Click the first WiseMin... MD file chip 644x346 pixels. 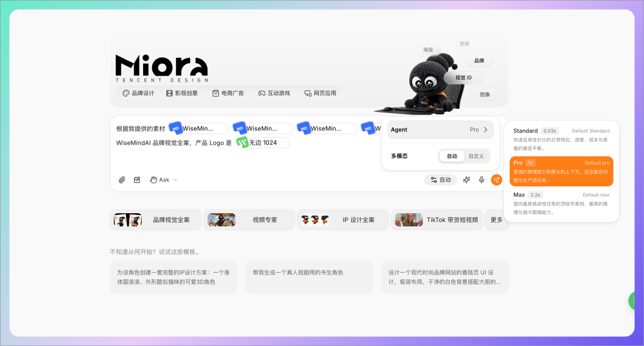[199, 128]
